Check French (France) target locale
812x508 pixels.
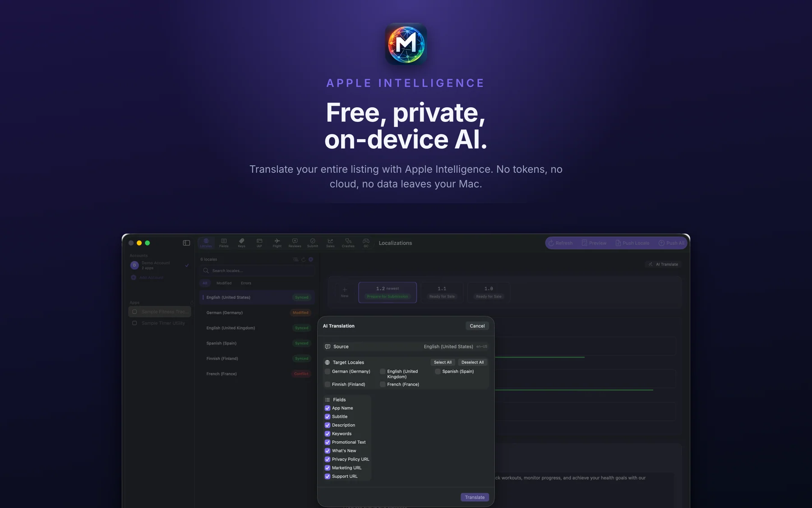click(383, 384)
